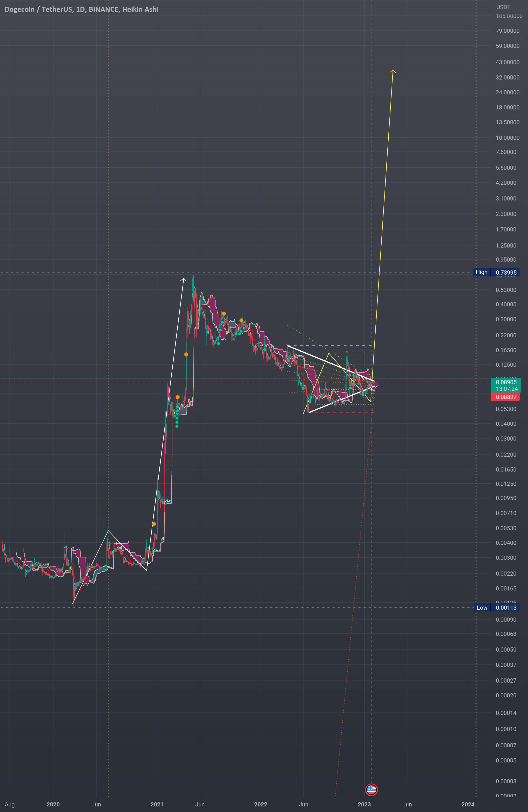Click the 0.00003 price axis label
This screenshot has height=812, width=528.
506,781
